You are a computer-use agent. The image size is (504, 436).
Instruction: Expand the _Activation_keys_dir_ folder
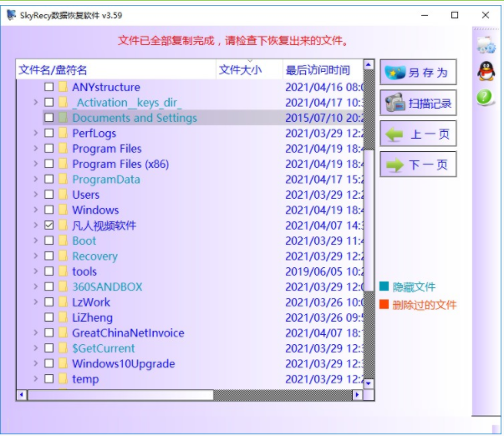(x=36, y=102)
